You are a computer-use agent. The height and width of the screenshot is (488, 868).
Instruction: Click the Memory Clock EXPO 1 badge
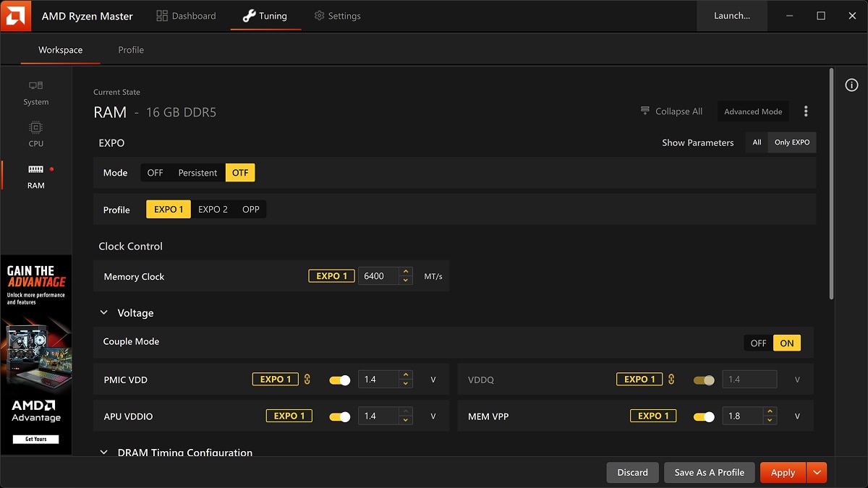pos(331,276)
